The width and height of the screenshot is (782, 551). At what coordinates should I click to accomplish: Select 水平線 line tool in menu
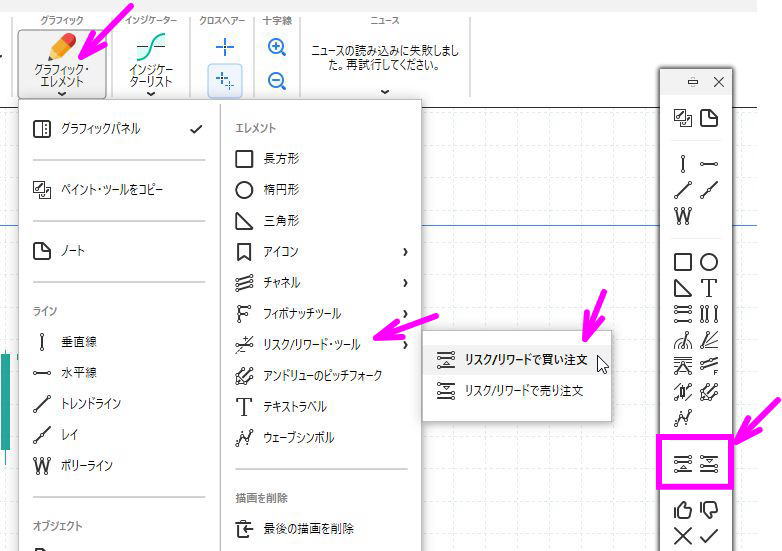(x=119, y=373)
